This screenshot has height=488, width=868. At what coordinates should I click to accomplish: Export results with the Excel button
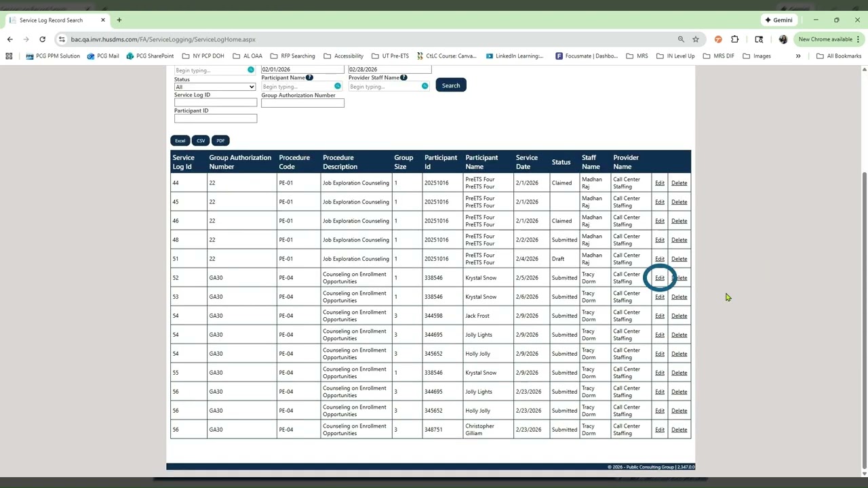pos(180,140)
